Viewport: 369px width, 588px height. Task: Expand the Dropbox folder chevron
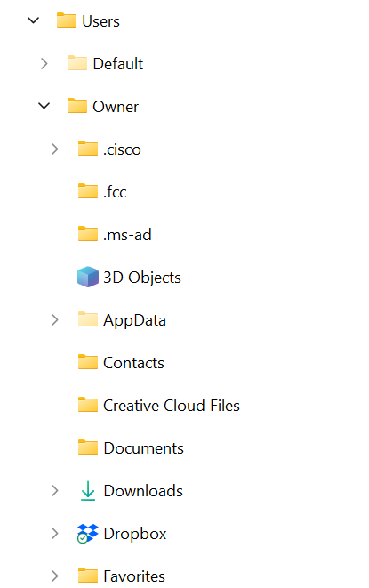tap(55, 533)
